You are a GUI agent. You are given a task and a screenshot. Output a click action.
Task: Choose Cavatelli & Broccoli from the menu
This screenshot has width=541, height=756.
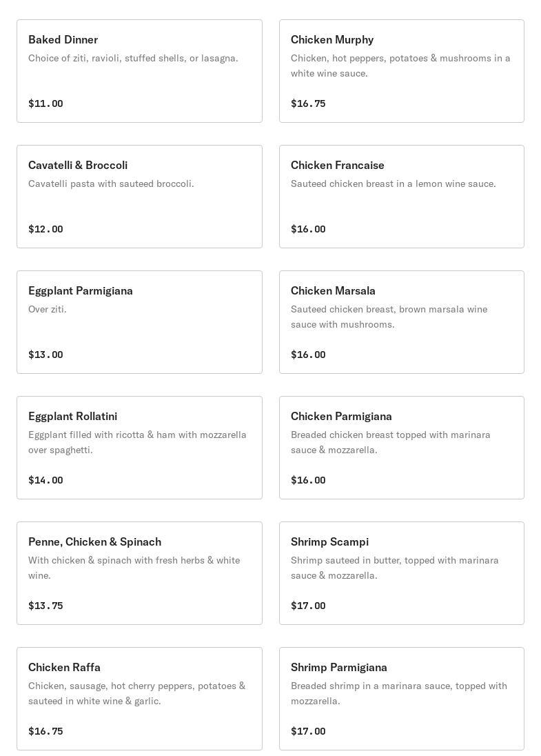point(139,197)
